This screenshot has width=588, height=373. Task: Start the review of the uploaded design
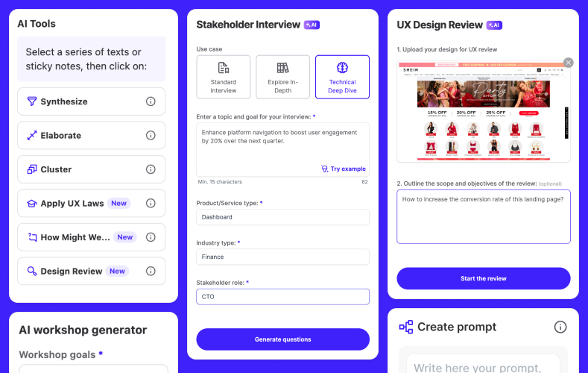point(484,278)
